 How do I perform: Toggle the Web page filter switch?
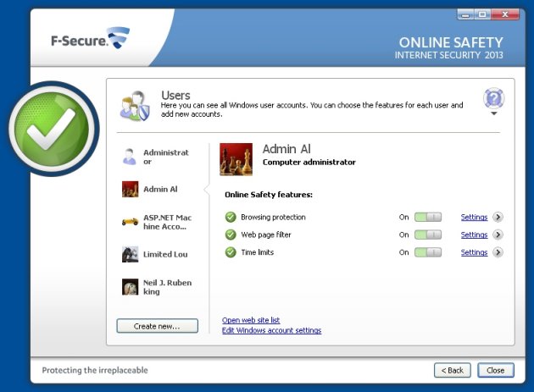[428, 235]
